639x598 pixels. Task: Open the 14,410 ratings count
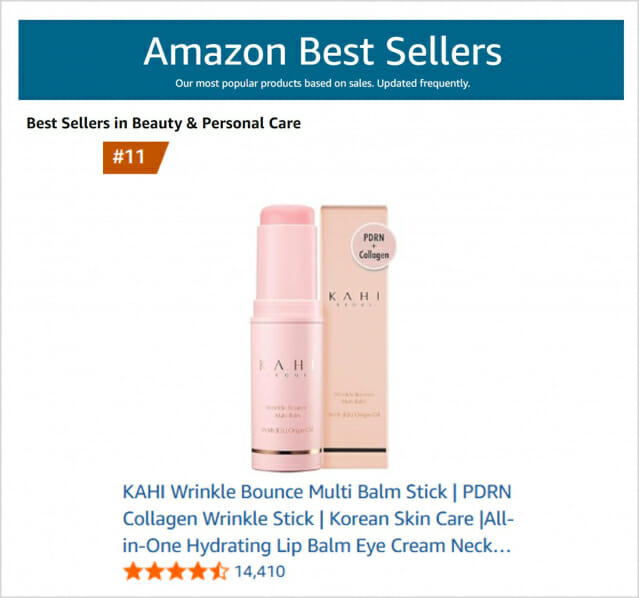pyautogui.click(x=260, y=573)
